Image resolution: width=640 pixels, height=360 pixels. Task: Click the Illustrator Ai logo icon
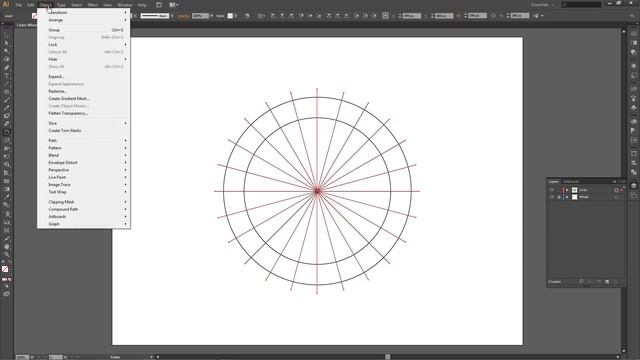pos(6,4)
